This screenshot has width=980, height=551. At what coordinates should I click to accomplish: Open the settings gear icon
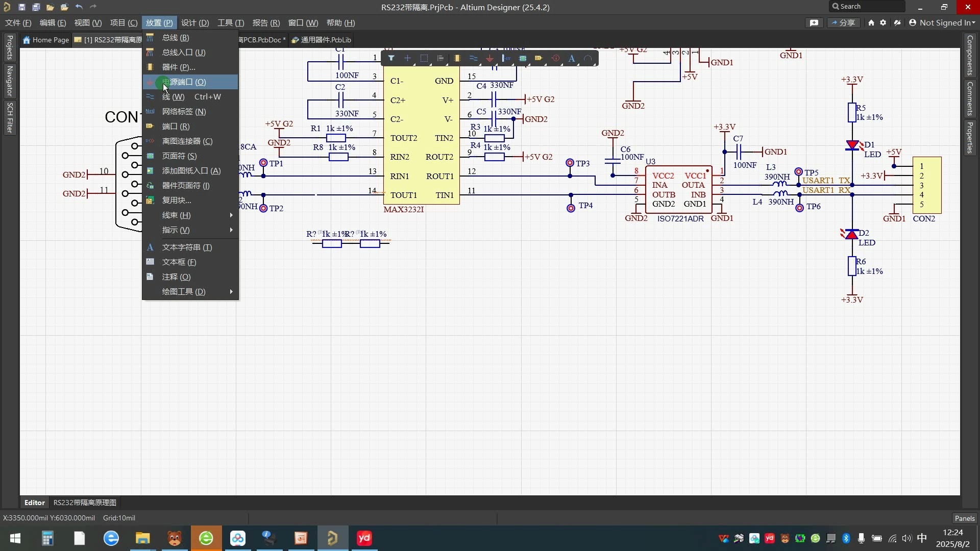(883, 23)
